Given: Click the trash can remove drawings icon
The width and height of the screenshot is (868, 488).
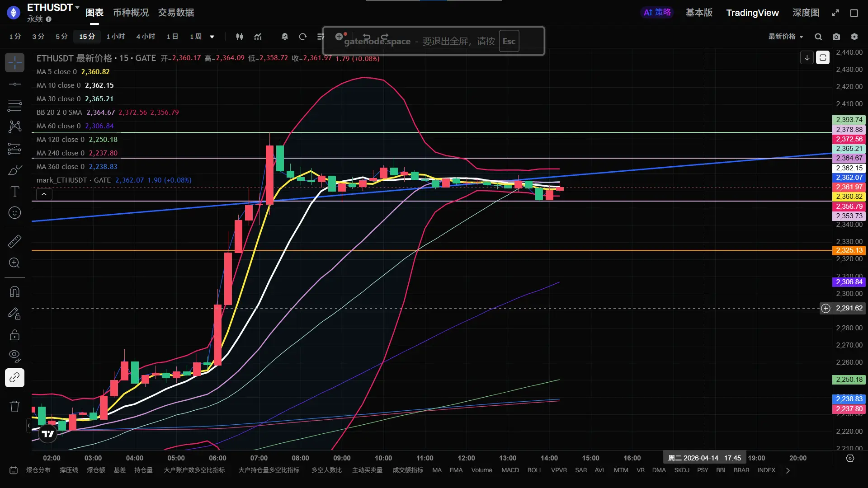Looking at the screenshot, I should click(14, 406).
